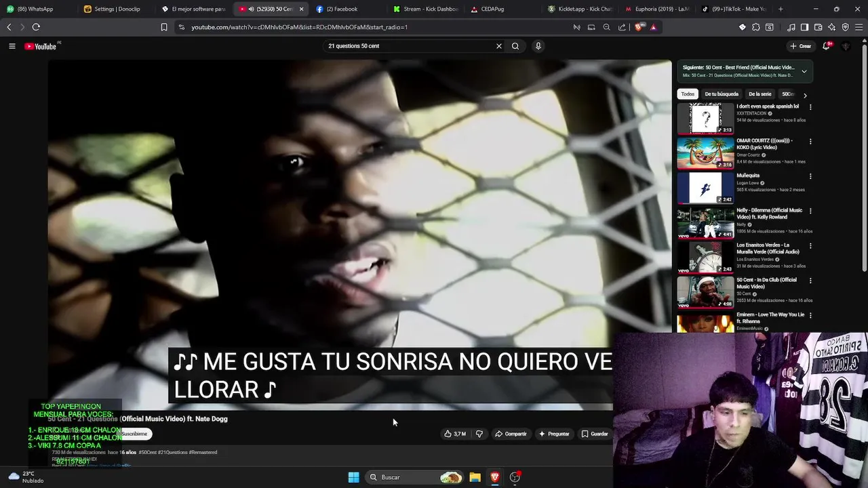Save the video with Guardar

tap(595, 434)
